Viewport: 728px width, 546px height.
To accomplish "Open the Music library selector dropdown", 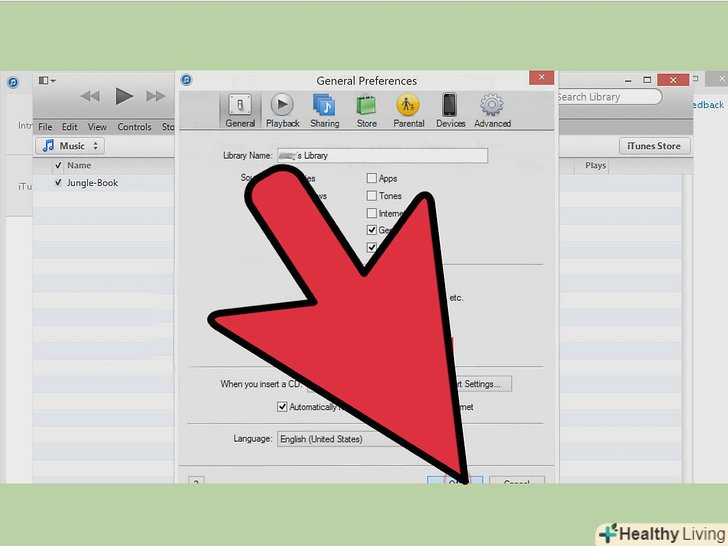I will [x=70, y=146].
